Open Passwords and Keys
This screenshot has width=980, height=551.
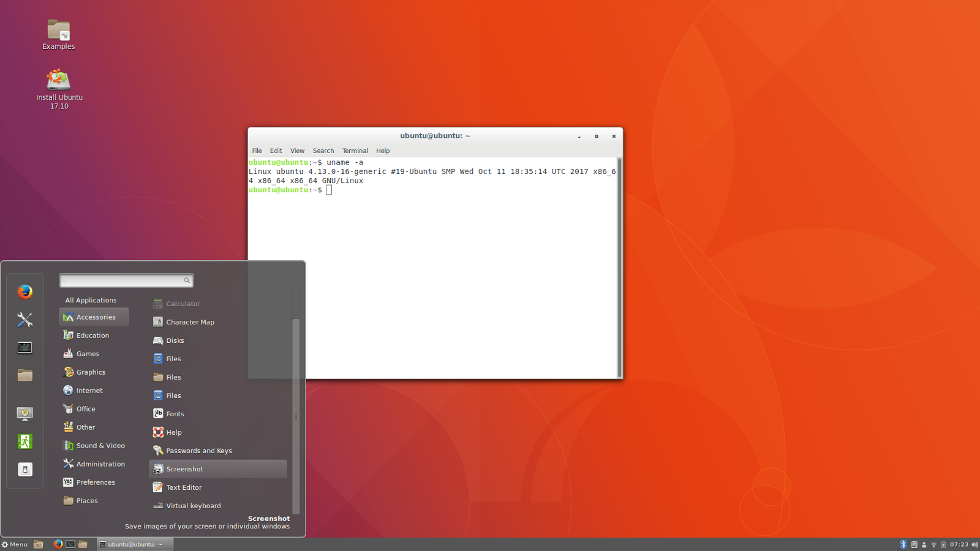pyautogui.click(x=199, y=450)
